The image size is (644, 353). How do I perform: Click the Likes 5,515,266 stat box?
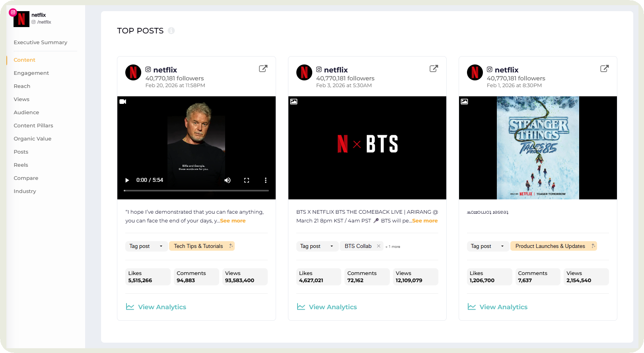[148, 277]
